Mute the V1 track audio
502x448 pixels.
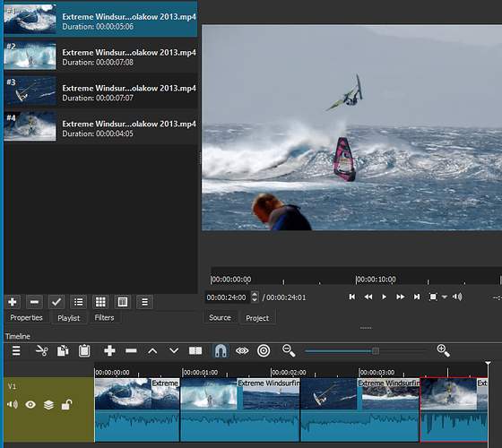click(13, 405)
